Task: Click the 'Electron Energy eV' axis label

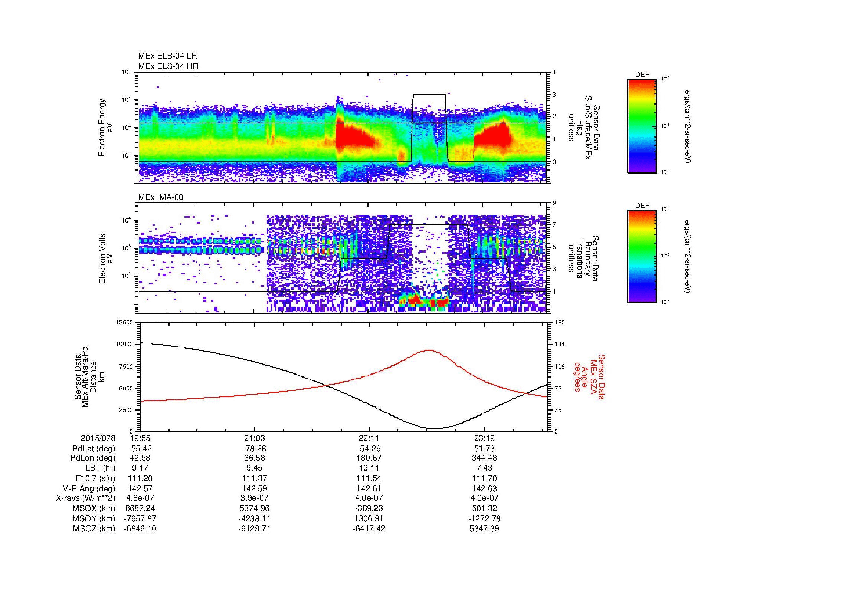Action: [106, 128]
